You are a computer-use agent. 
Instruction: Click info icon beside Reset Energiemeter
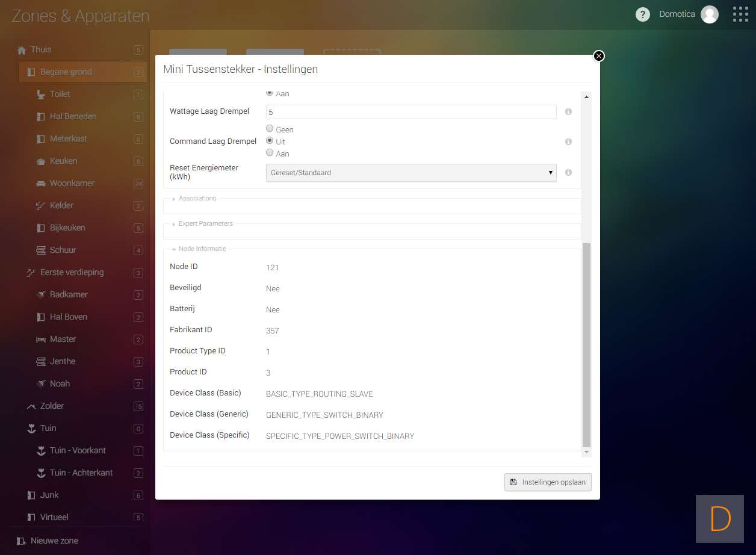568,173
